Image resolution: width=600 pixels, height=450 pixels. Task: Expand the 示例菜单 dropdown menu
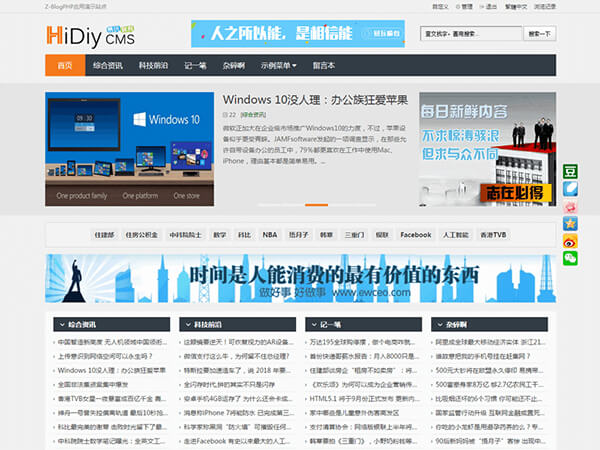[x=279, y=66]
